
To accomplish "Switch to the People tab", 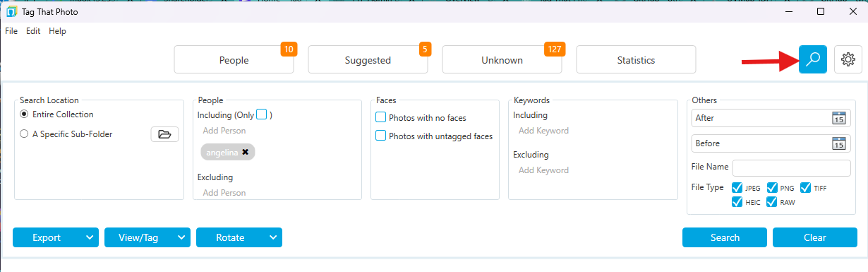I will click(x=234, y=60).
